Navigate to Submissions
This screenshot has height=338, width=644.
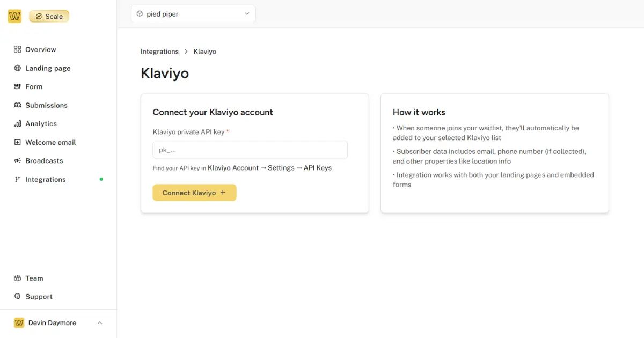(47, 105)
